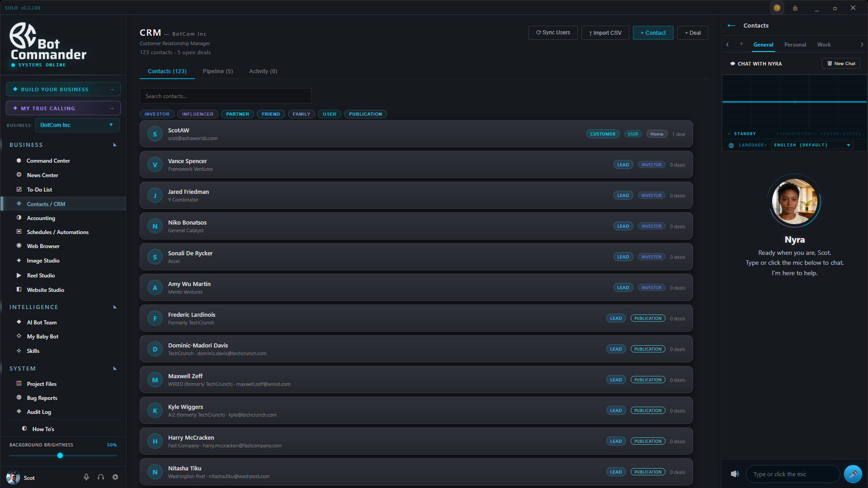Select the Personal tab in panel
This screenshot has width=868, height=488.
(x=795, y=45)
